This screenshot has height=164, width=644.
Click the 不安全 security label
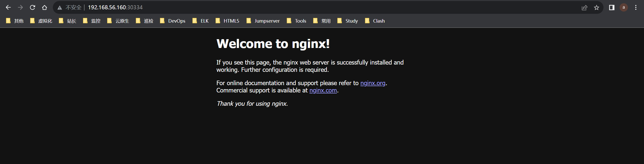click(73, 8)
